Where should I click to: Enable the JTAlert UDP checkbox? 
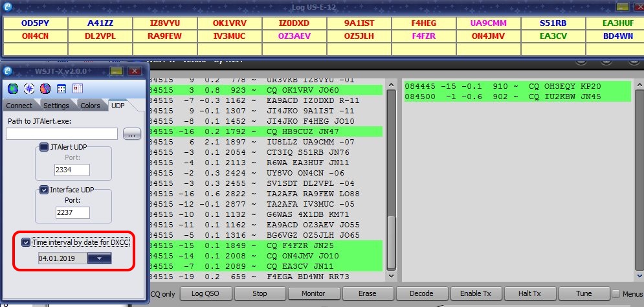tap(44, 147)
